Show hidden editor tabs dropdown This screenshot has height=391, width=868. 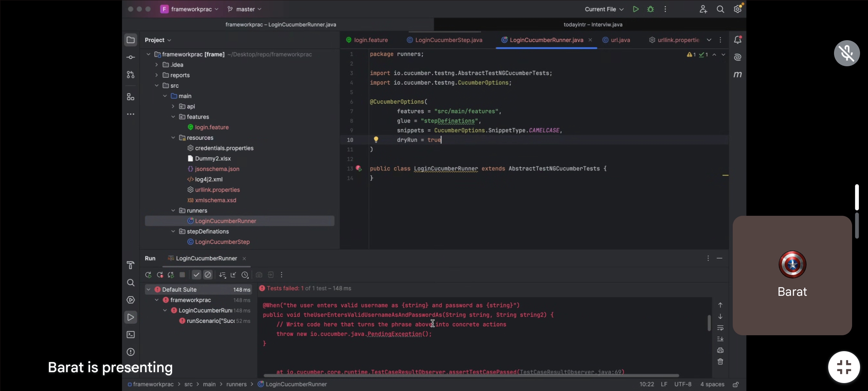tap(709, 40)
